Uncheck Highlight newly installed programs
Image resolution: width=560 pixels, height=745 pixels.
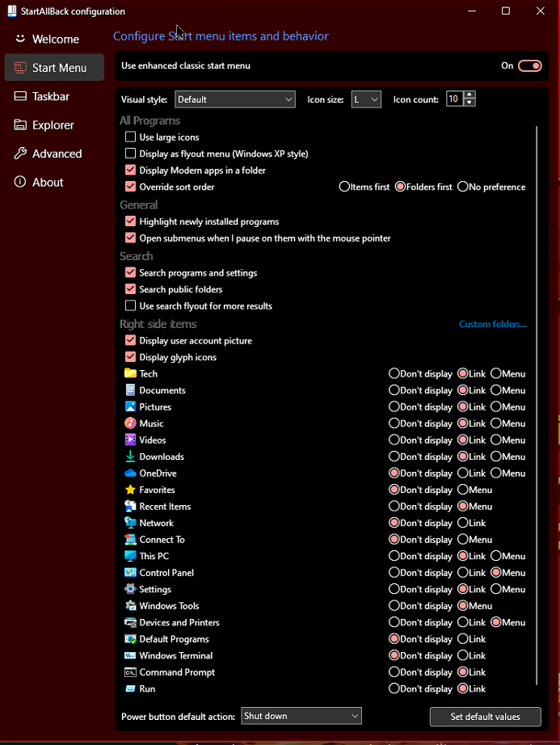(x=131, y=221)
